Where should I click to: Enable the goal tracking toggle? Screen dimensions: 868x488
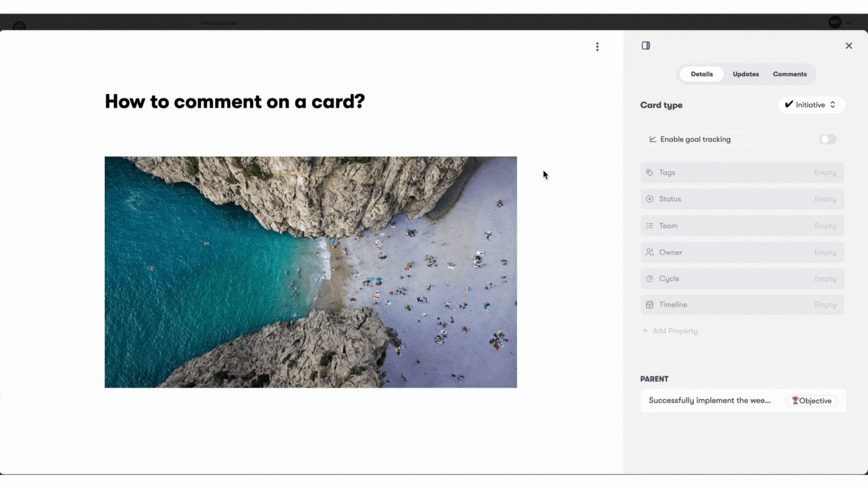pos(828,139)
